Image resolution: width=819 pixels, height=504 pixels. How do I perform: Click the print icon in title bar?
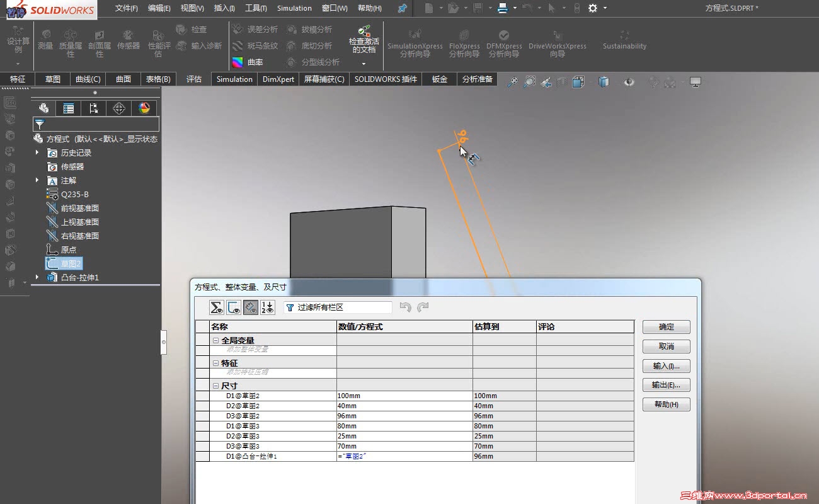coord(503,8)
